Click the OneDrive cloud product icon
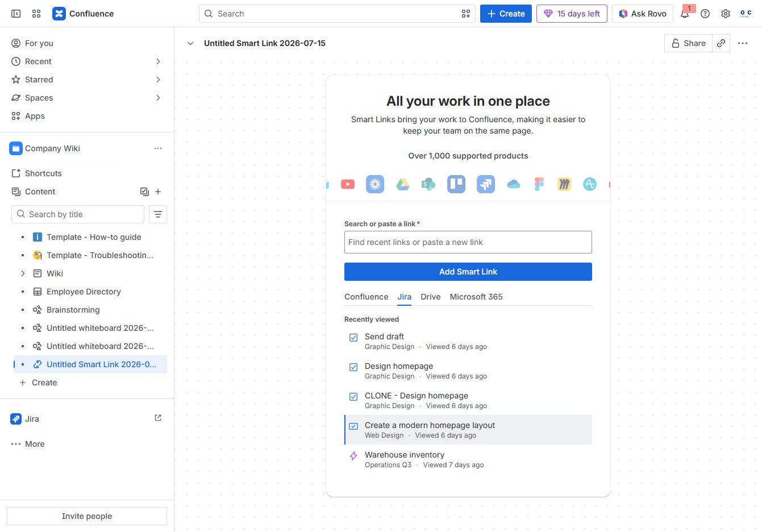The image size is (762, 532). tap(514, 184)
